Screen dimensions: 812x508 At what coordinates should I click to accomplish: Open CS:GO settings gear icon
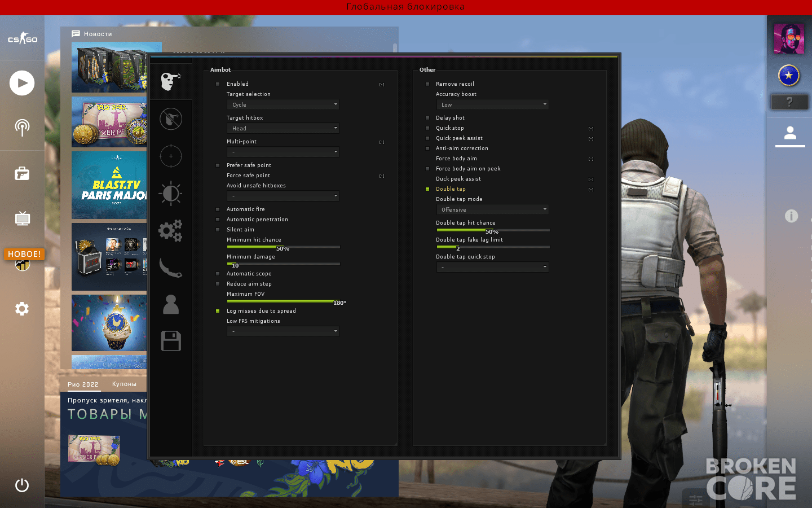coord(22,309)
